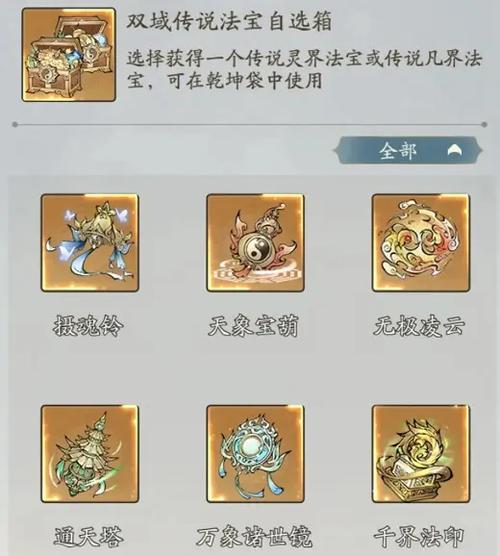Screen dimensions: 500x556
Task: Collapse filter using the arrow beside 全部
Action: point(456,151)
